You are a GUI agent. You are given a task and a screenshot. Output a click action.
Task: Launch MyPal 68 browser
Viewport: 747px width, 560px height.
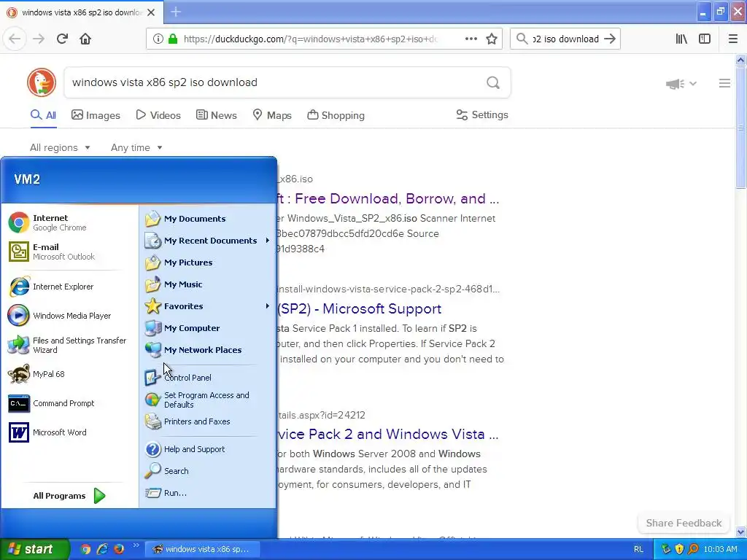coord(36,374)
